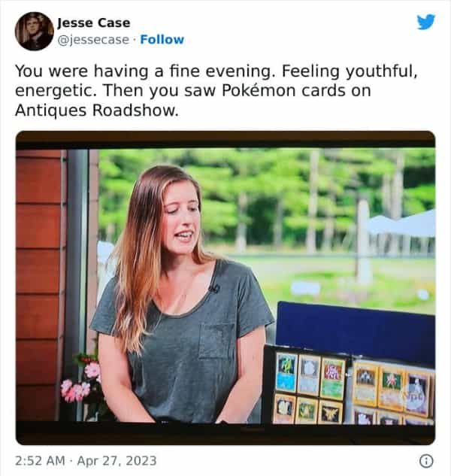Click the word Pokémon in the tweet

[259, 90]
